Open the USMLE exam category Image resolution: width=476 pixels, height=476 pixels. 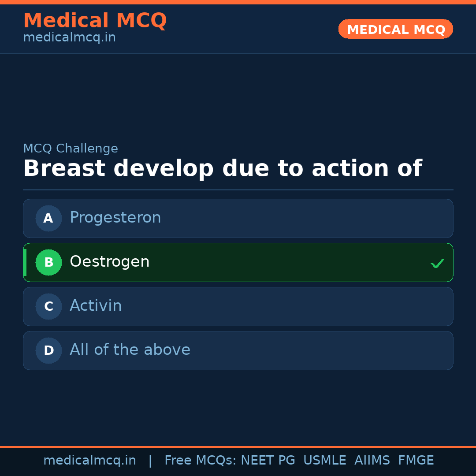[x=325, y=460]
